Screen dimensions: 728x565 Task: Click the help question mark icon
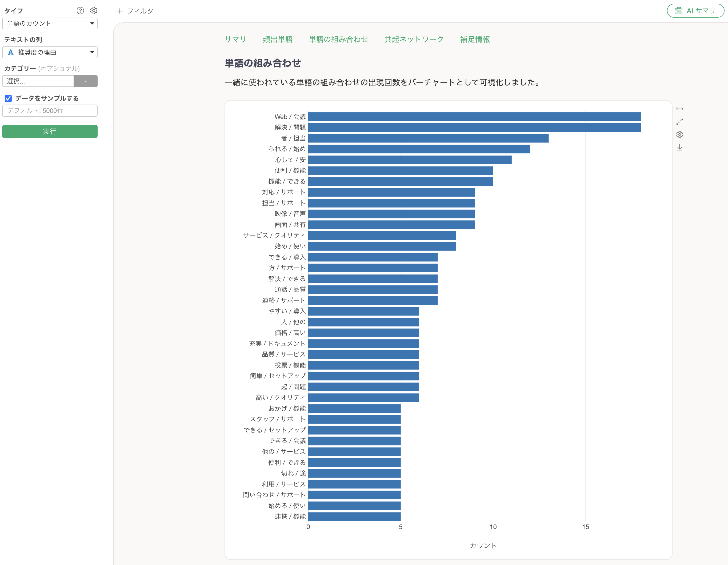point(80,11)
